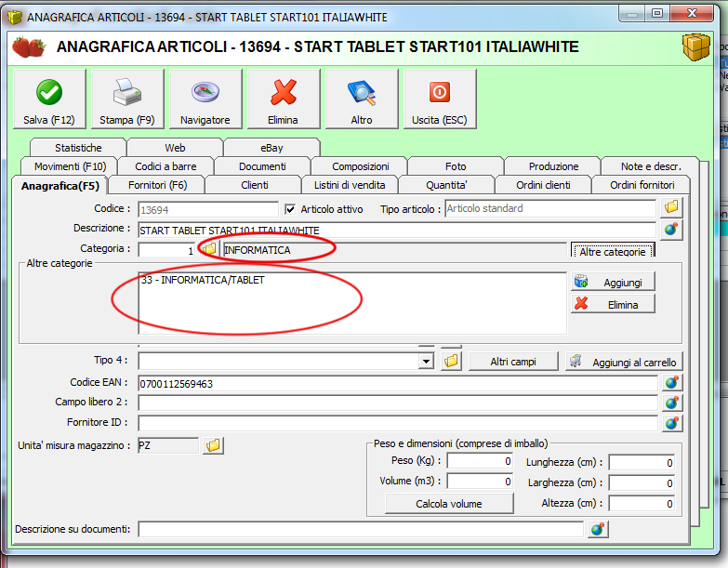The image size is (728, 568).
Task: Click the Codice field showing 13694
Action: (x=208, y=210)
